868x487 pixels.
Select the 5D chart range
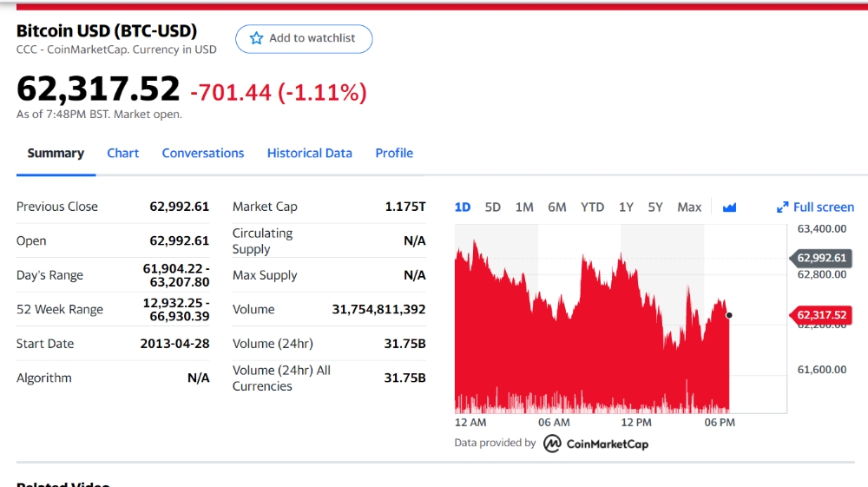(x=493, y=207)
